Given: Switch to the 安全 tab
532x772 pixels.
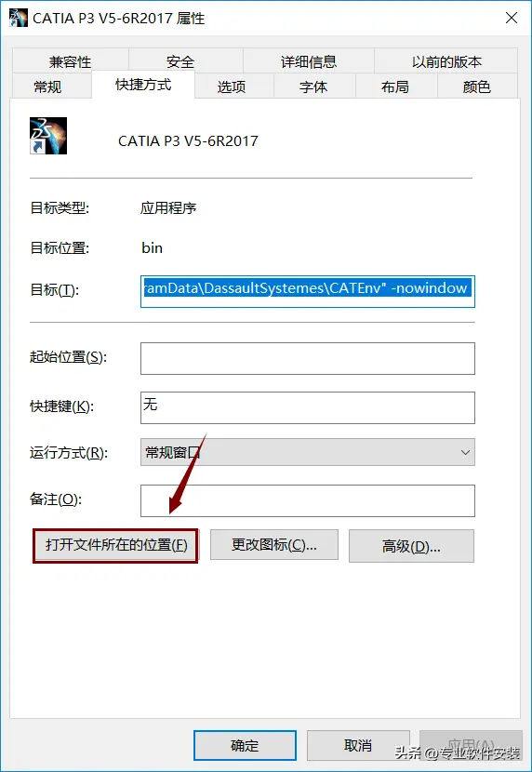Looking at the screenshot, I should [x=180, y=61].
